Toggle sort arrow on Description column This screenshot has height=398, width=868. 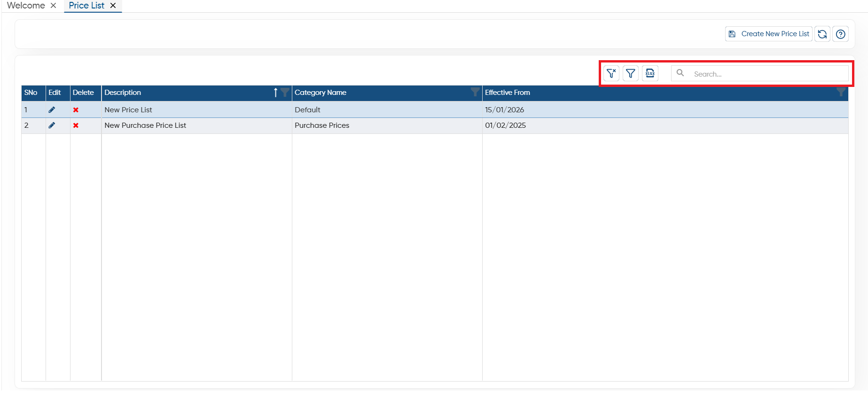coord(276,92)
